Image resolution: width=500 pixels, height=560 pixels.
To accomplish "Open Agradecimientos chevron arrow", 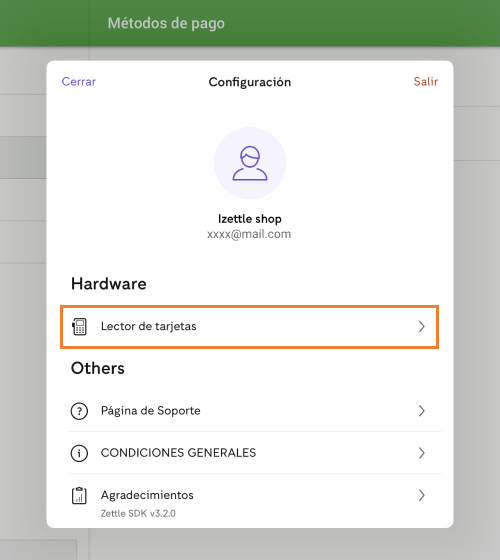I will tap(422, 495).
